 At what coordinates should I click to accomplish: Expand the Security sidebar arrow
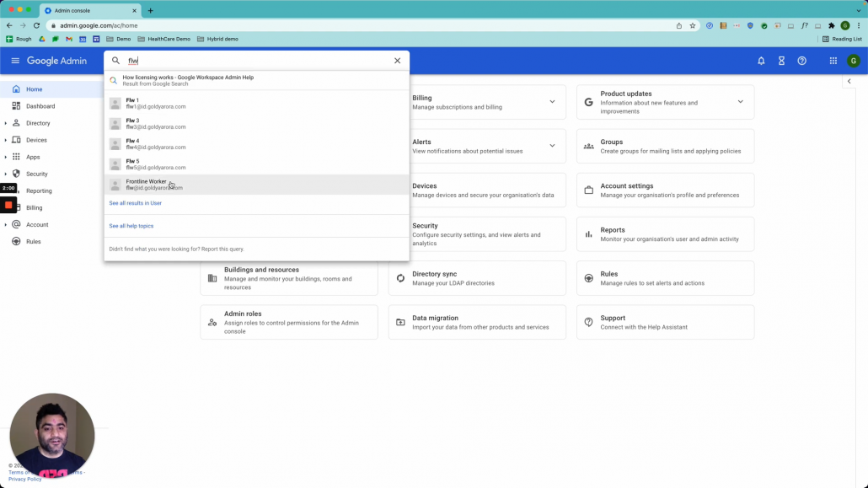[x=6, y=174]
